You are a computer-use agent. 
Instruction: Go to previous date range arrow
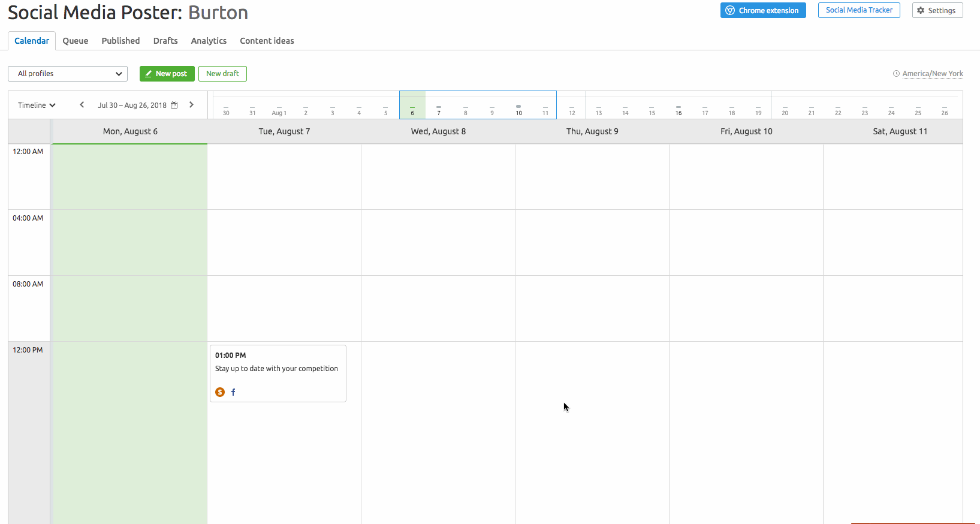click(x=82, y=105)
